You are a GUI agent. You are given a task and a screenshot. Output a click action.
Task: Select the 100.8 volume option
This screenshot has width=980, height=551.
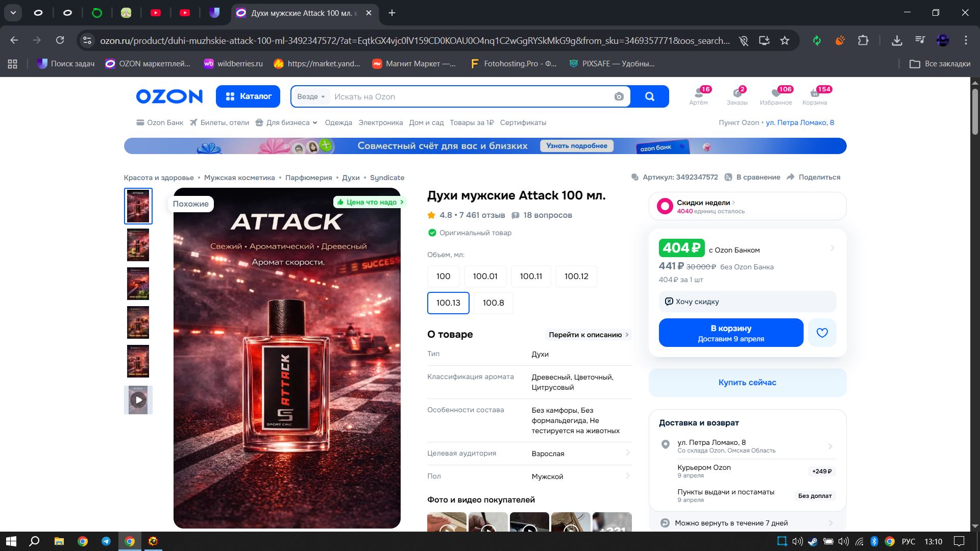(x=493, y=303)
